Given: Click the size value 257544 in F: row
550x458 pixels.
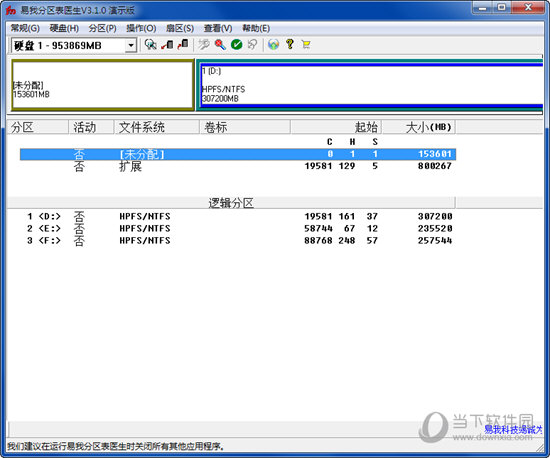Looking at the screenshot, I should pos(435,241).
